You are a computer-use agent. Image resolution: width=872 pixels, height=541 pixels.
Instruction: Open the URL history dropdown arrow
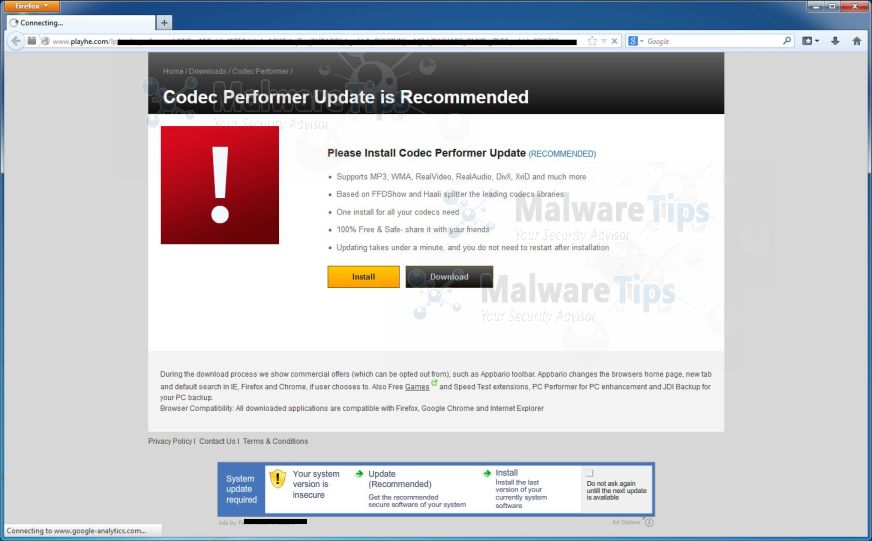604,41
